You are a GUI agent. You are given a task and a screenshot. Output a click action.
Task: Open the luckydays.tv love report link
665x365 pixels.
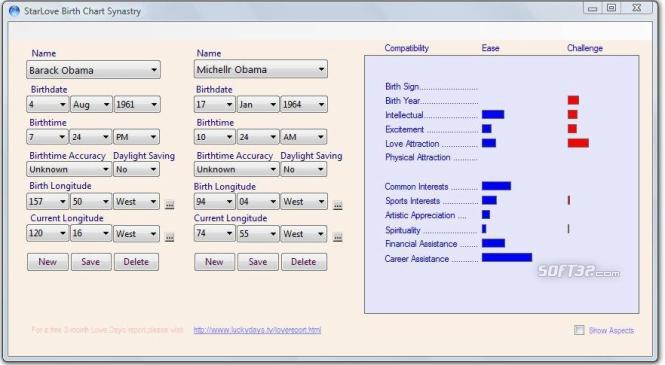(257, 330)
